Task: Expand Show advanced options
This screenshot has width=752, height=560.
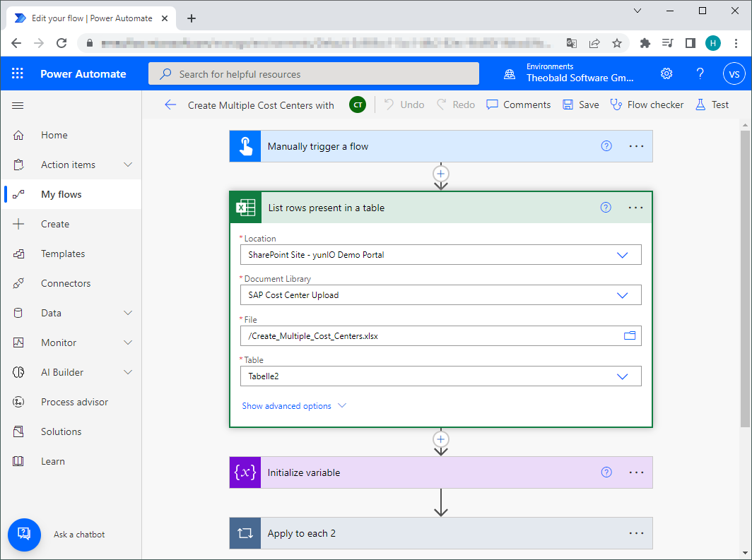Action: (293, 406)
